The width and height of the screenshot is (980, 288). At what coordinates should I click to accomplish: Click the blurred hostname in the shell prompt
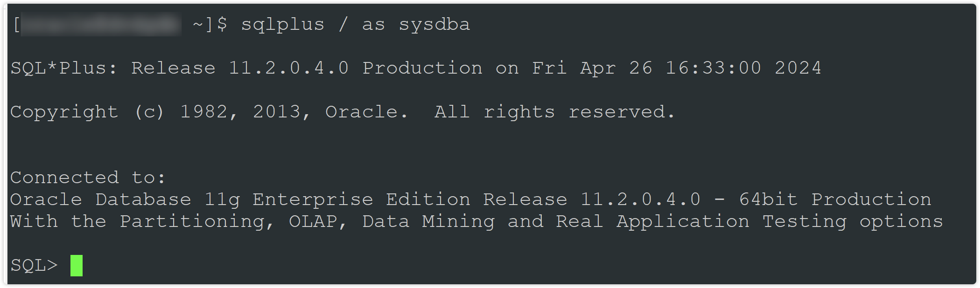101,25
